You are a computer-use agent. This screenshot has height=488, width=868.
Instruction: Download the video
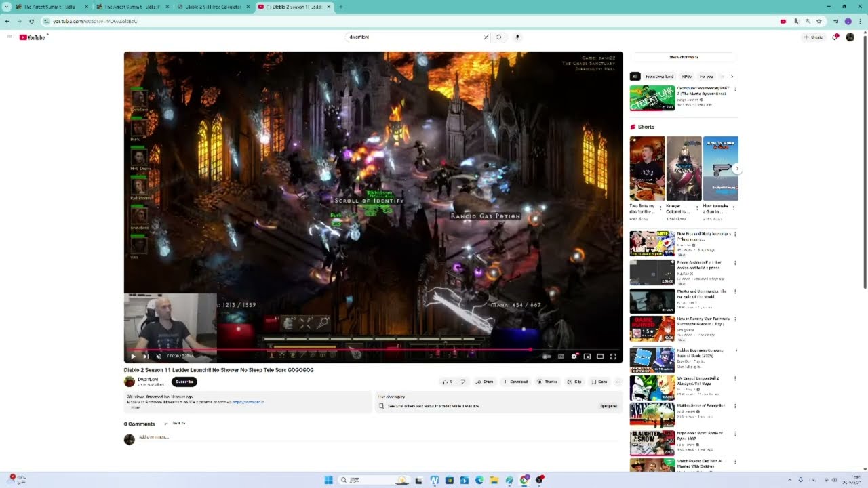tap(515, 382)
